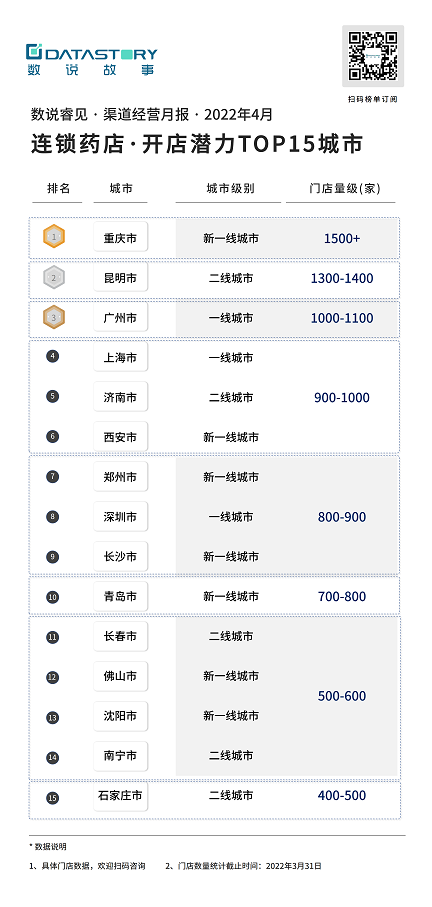The height and width of the screenshot is (907, 432).
Task: Select the 石家庄市 city button
Action: tap(120, 796)
